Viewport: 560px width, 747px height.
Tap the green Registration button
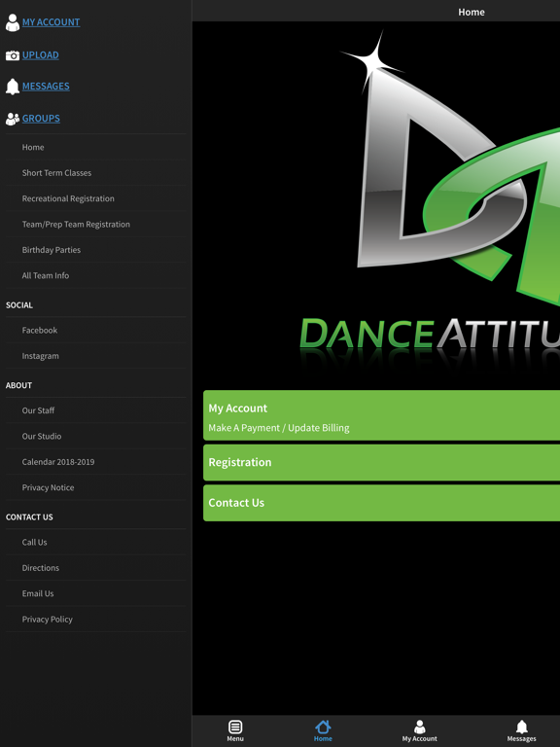381,463
